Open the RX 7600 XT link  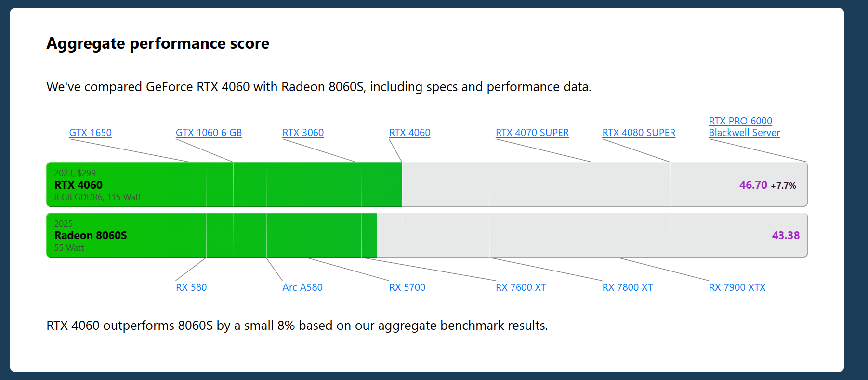tap(521, 287)
